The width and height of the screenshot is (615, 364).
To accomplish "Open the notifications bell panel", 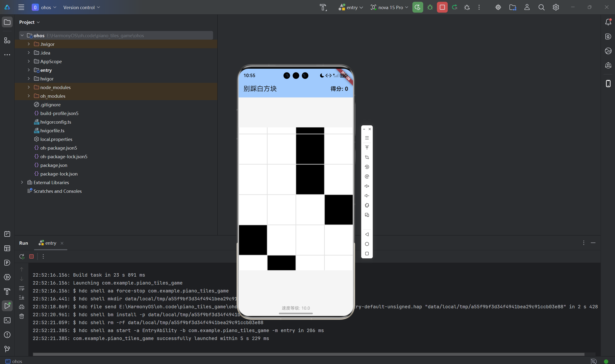I will tap(608, 22).
